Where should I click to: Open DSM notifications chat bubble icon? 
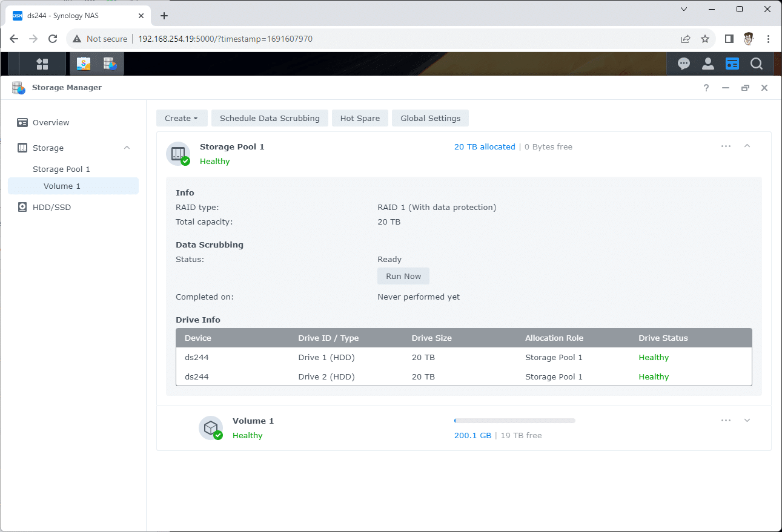click(x=684, y=64)
